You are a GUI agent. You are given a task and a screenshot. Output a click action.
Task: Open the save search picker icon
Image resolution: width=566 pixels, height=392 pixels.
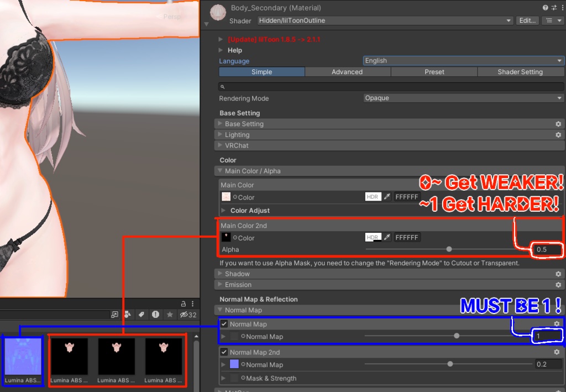tap(115, 315)
